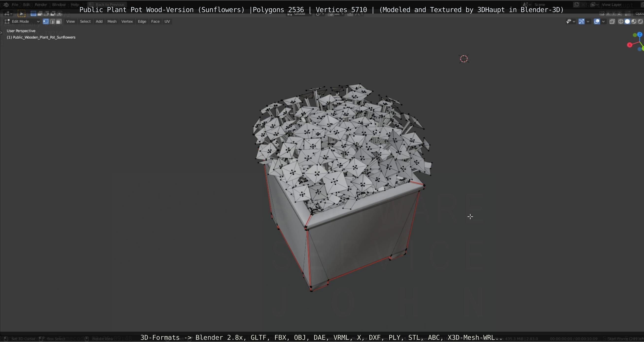Open the Window menu

(59, 4)
